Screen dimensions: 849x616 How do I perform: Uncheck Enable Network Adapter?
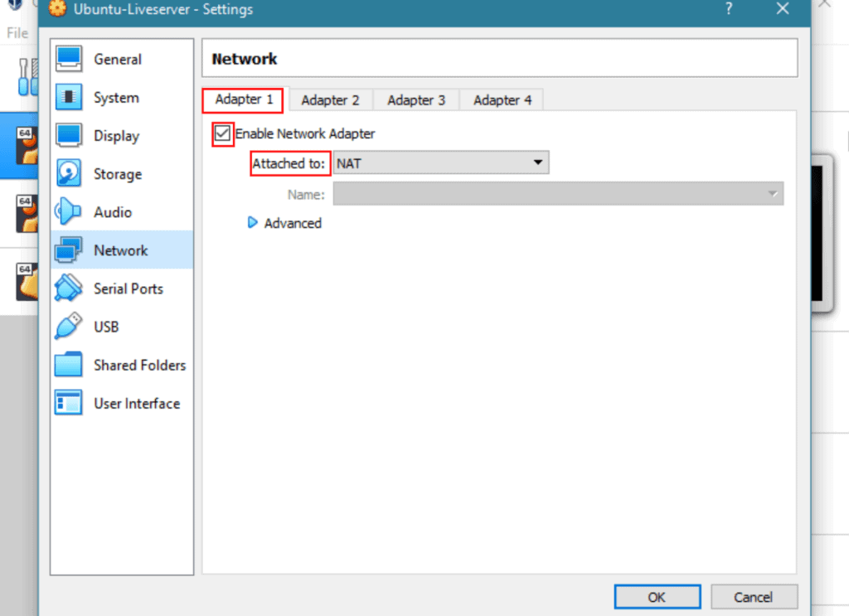[x=222, y=133]
